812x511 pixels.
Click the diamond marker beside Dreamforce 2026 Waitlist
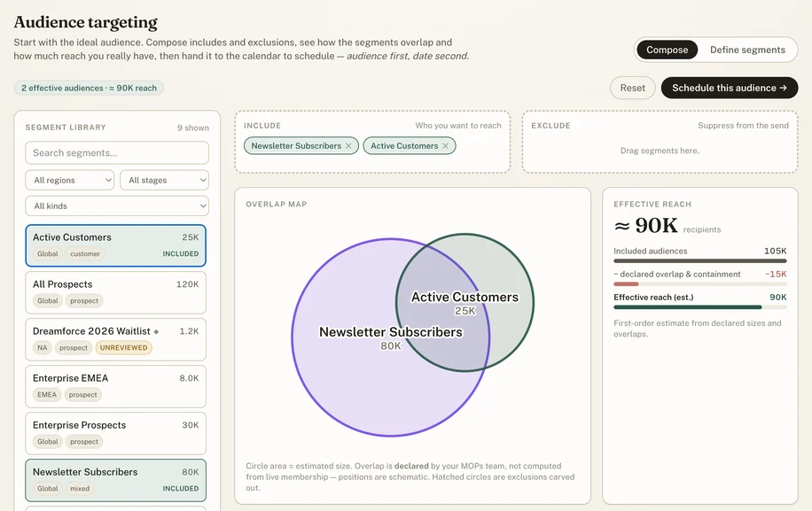click(x=156, y=331)
